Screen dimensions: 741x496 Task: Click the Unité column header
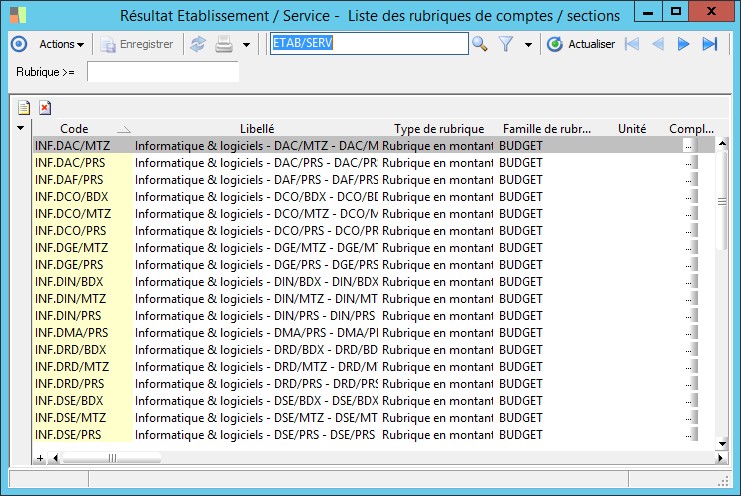632,128
